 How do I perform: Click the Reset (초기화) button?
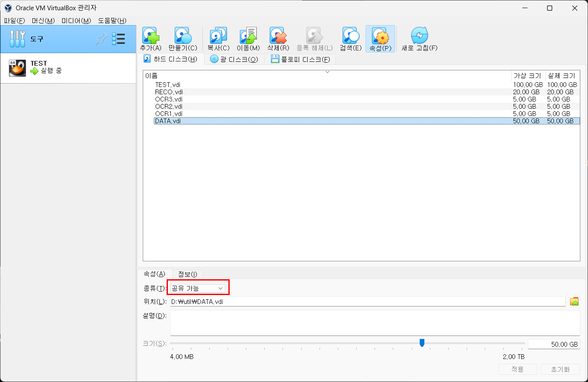(x=560, y=369)
